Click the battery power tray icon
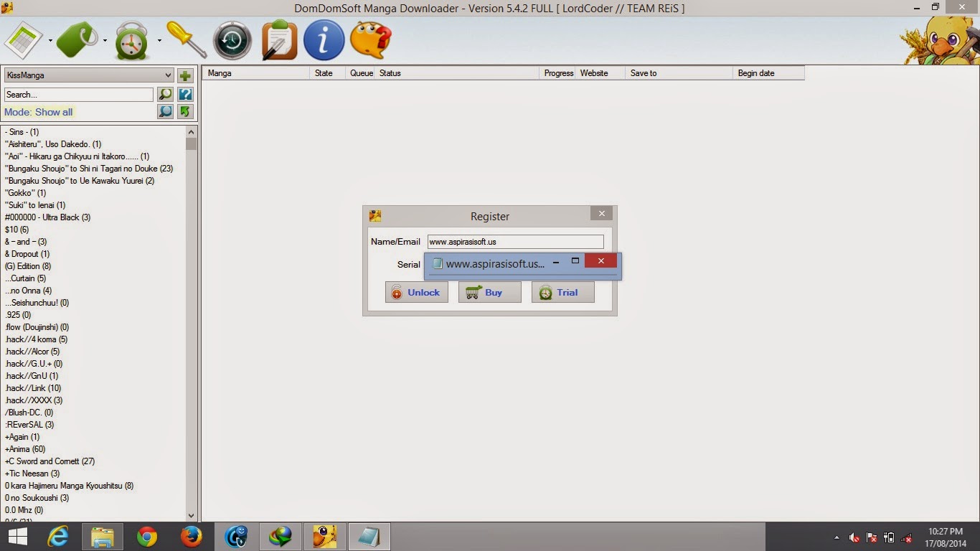The image size is (980, 551). [889, 537]
